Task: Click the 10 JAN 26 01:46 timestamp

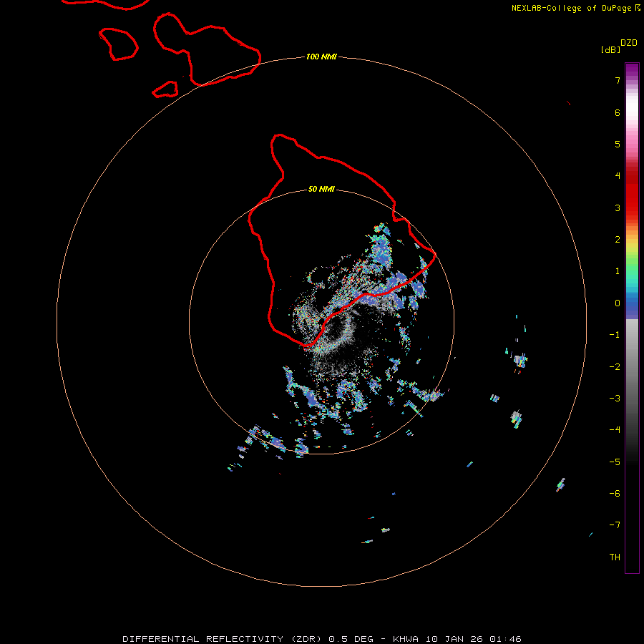Action: point(474,639)
